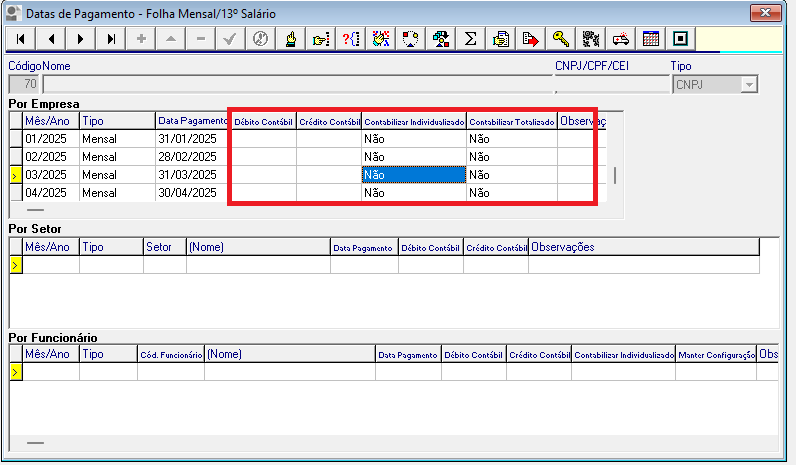
Task: Click the 28/02/2025 payment date cell
Action: 192,157
